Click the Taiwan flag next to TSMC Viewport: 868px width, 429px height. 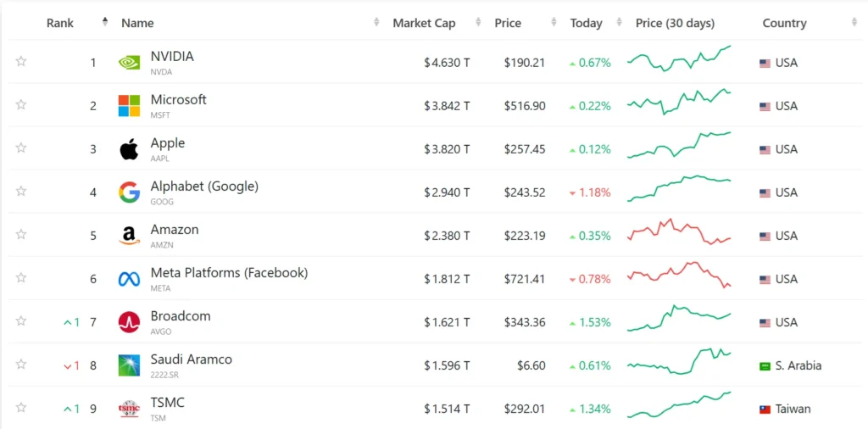(x=765, y=409)
